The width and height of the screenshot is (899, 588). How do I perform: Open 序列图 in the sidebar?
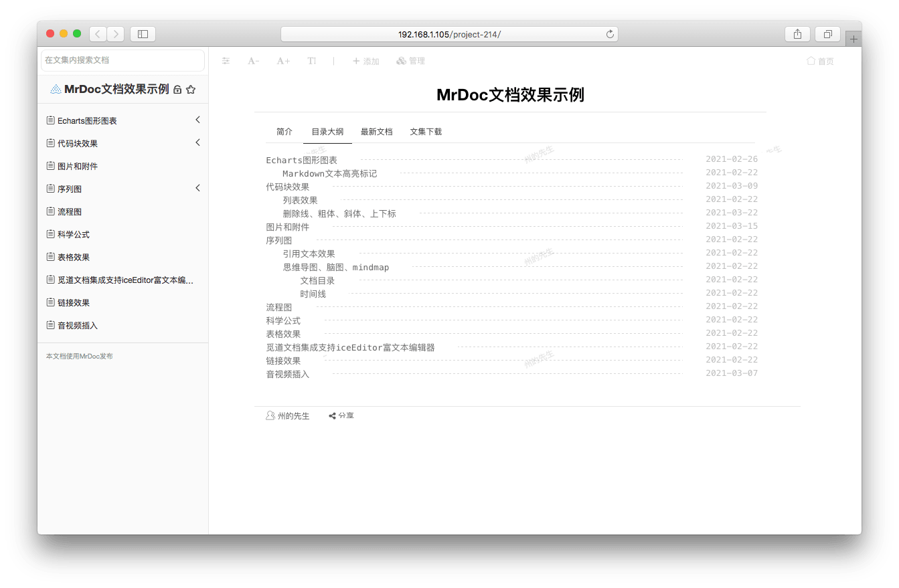pyautogui.click(x=70, y=189)
